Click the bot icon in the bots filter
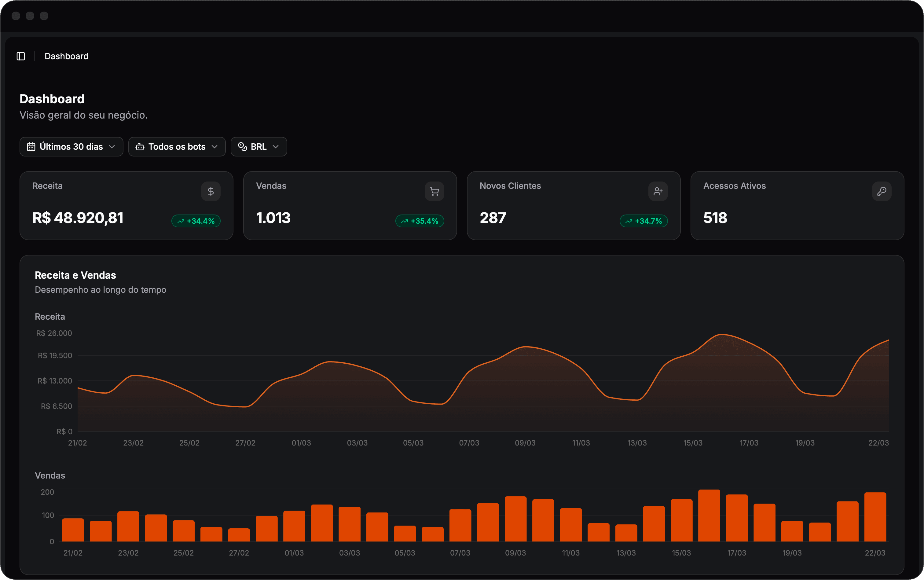 [140, 147]
